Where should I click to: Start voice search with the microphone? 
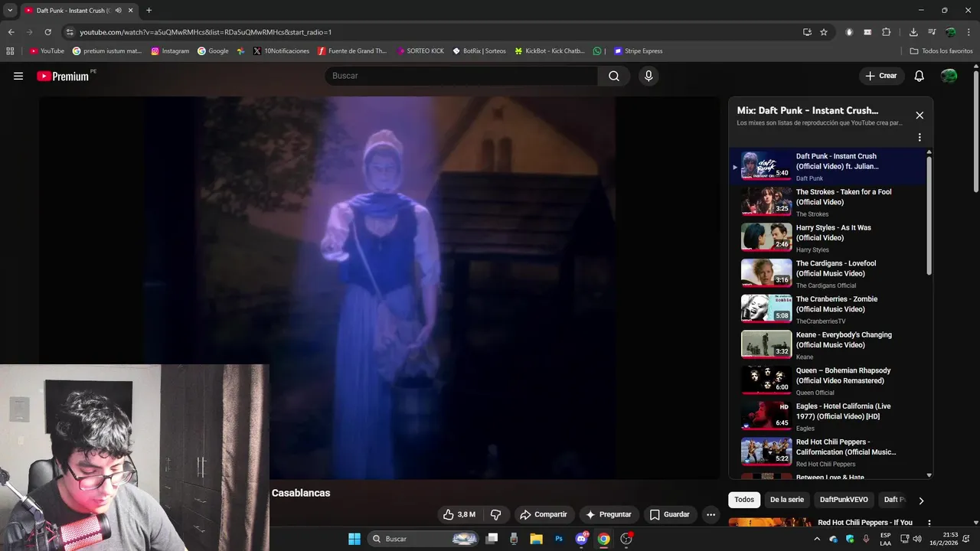(648, 76)
